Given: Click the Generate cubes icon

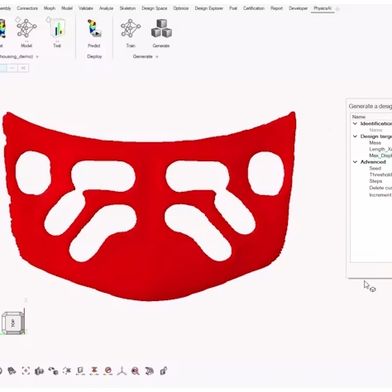Looking at the screenshot, I should tap(161, 28).
